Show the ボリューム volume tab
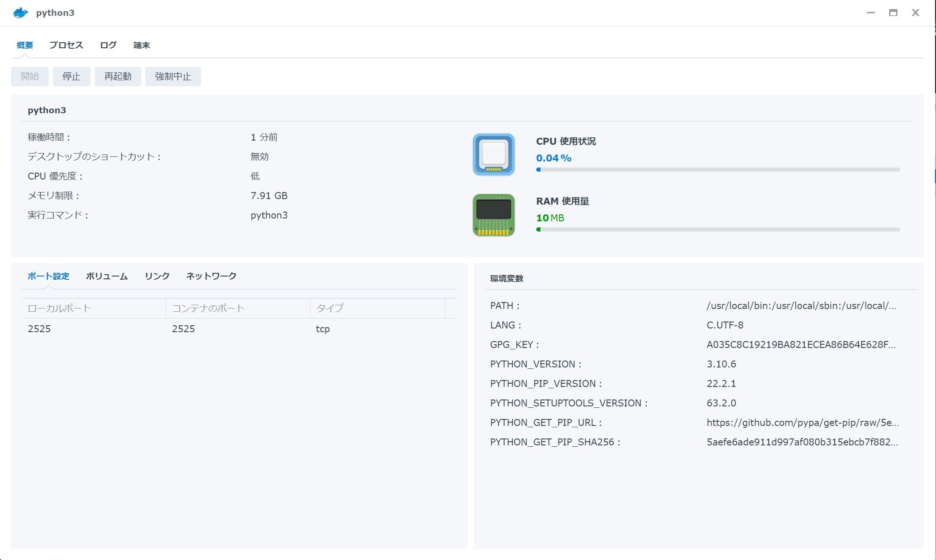 [x=106, y=276]
